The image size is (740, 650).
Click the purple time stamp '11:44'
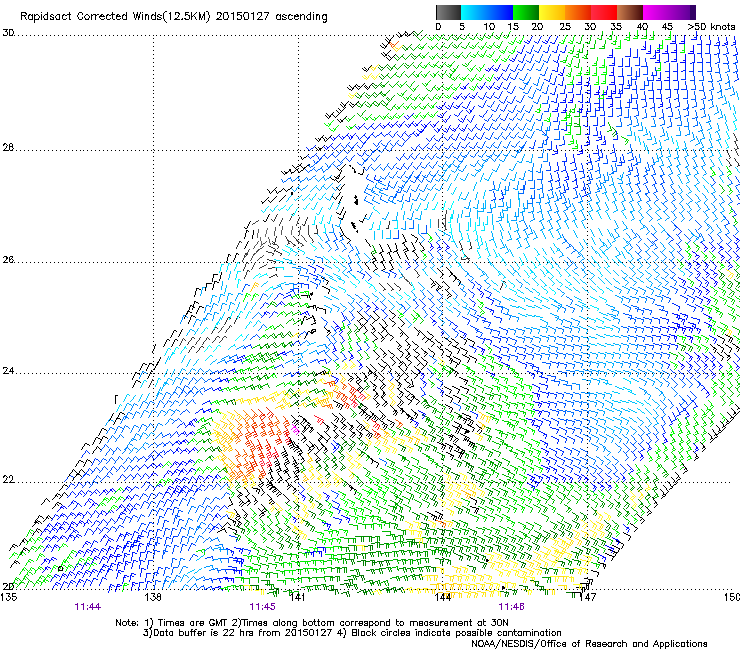tap(88, 607)
